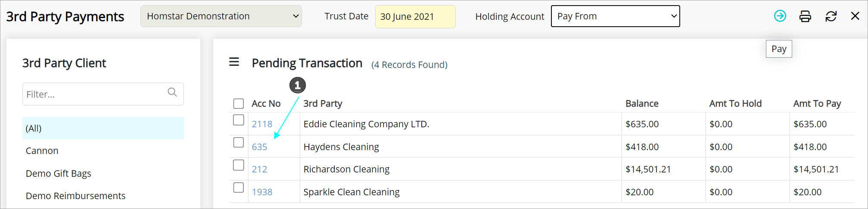Expand the Pay From holding account dropdown
Image resolution: width=868 pixels, height=209 pixels.
click(x=615, y=16)
